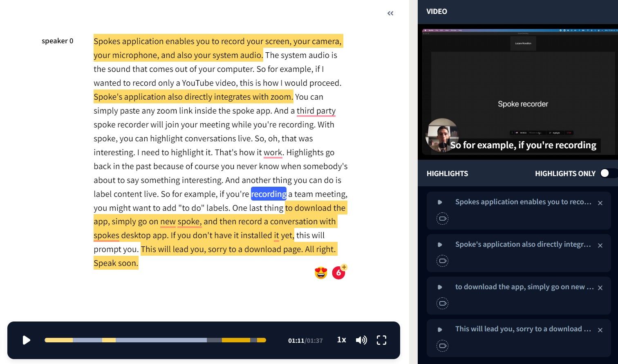
Task: Enter fullscreen mode in the player
Action: tap(381, 340)
